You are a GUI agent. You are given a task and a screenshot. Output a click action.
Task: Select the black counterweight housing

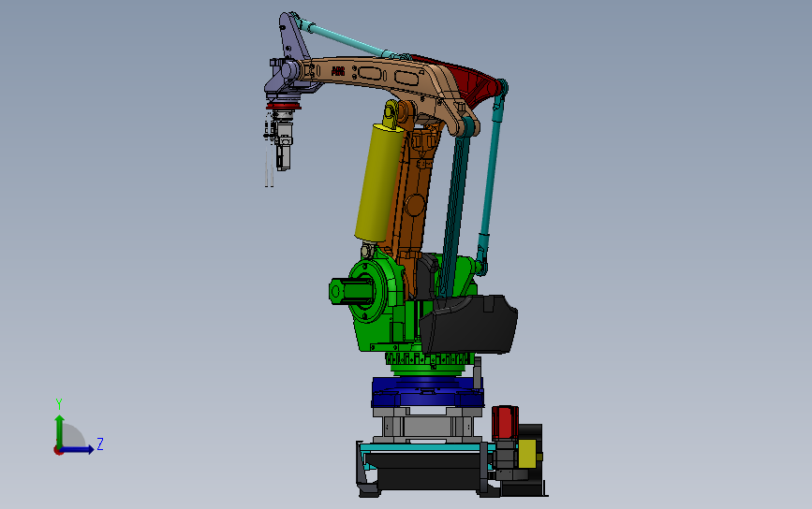[468, 325]
